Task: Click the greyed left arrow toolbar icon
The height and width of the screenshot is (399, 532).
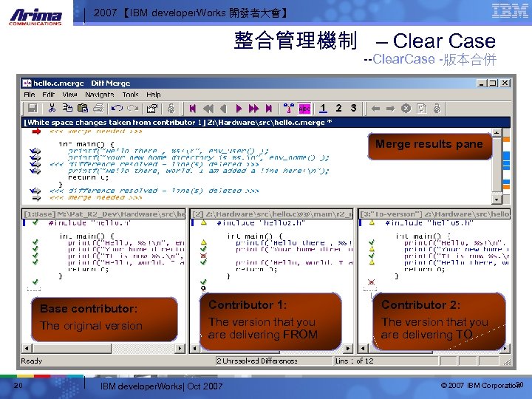Action: (375, 109)
